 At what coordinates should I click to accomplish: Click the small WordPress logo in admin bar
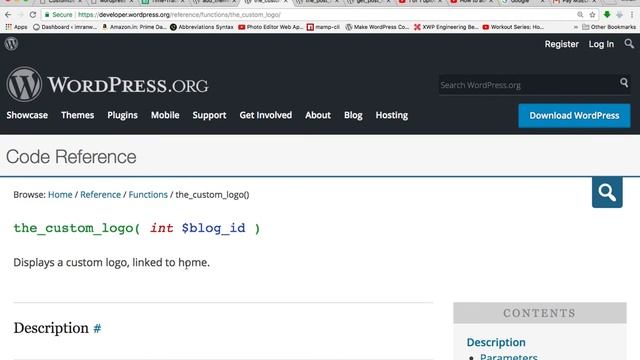(11, 44)
